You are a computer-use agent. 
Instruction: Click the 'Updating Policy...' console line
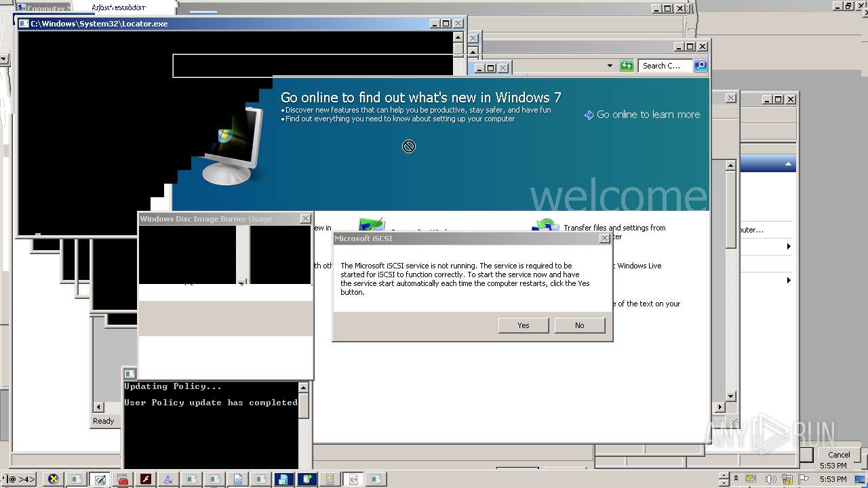(x=173, y=386)
